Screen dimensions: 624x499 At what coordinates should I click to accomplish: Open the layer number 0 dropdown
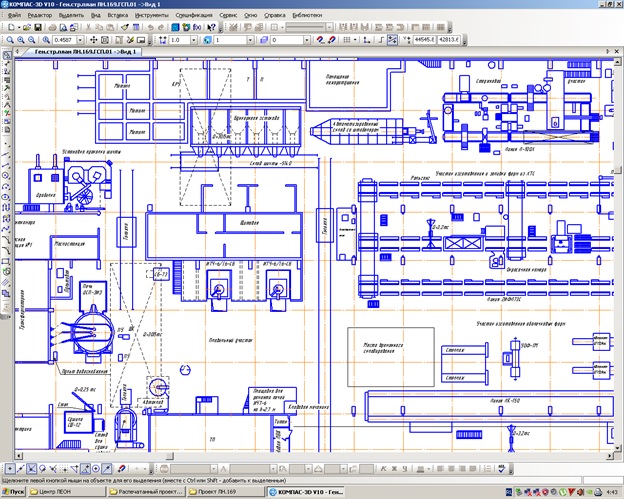tap(306, 40)
